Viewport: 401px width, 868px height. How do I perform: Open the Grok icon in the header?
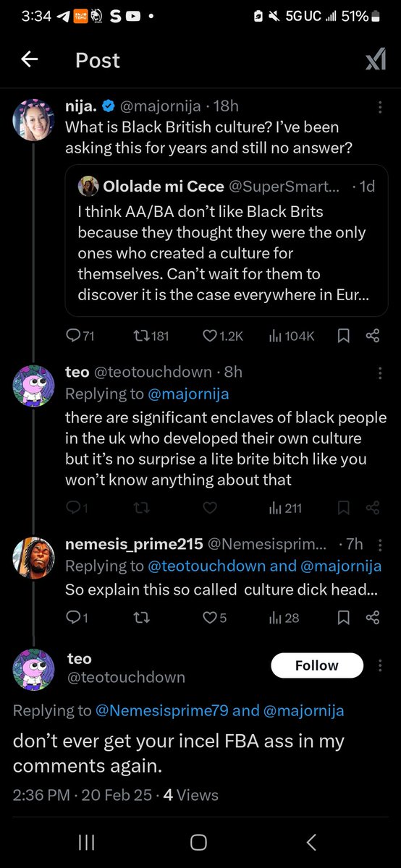click(375, 61)
